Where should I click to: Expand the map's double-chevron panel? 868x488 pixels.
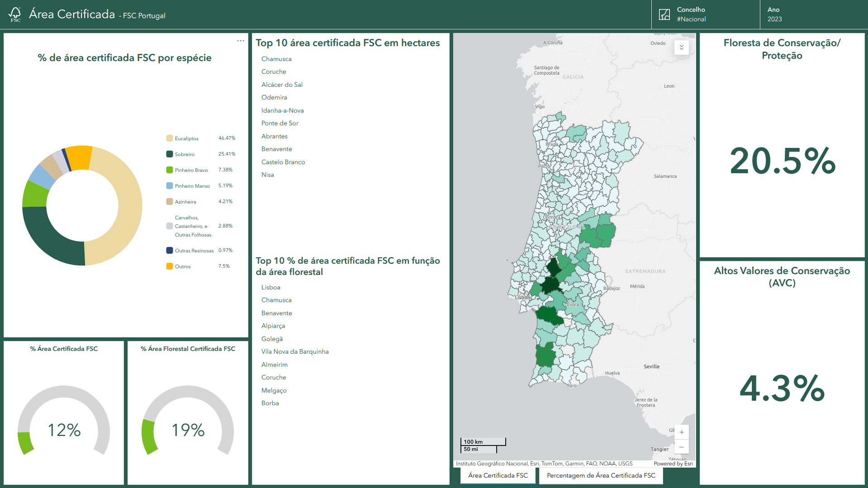[681, 47]
